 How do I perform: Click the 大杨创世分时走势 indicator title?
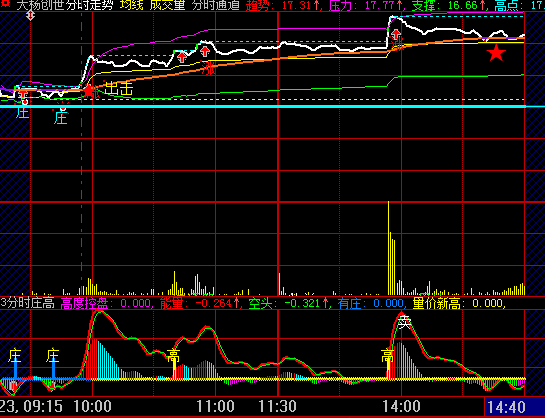(65, 5)
